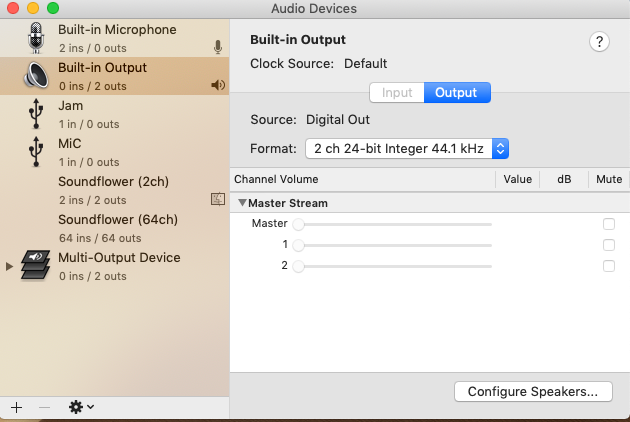
Task: Open the help question mark button
Action: click(600, 41)
